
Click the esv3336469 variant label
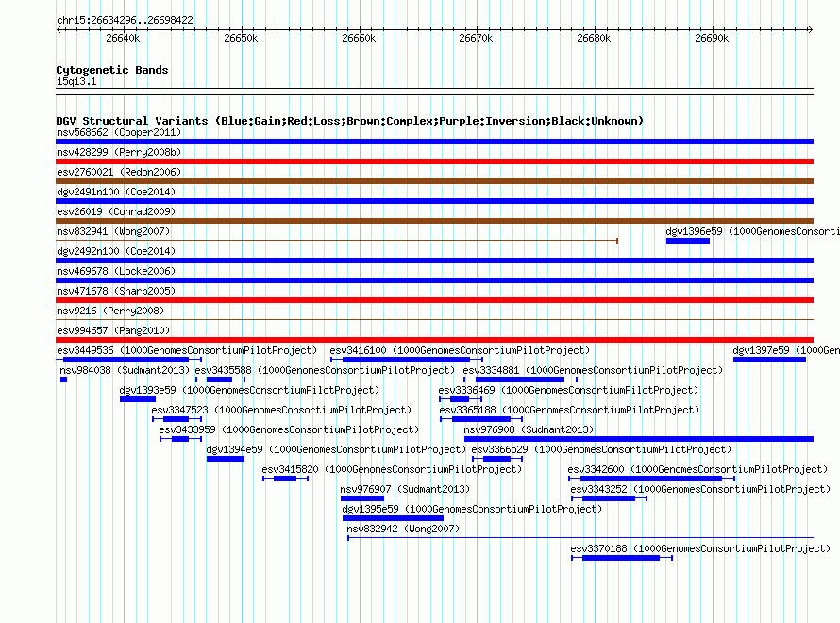pyautogui.click(x=568, y=390)
